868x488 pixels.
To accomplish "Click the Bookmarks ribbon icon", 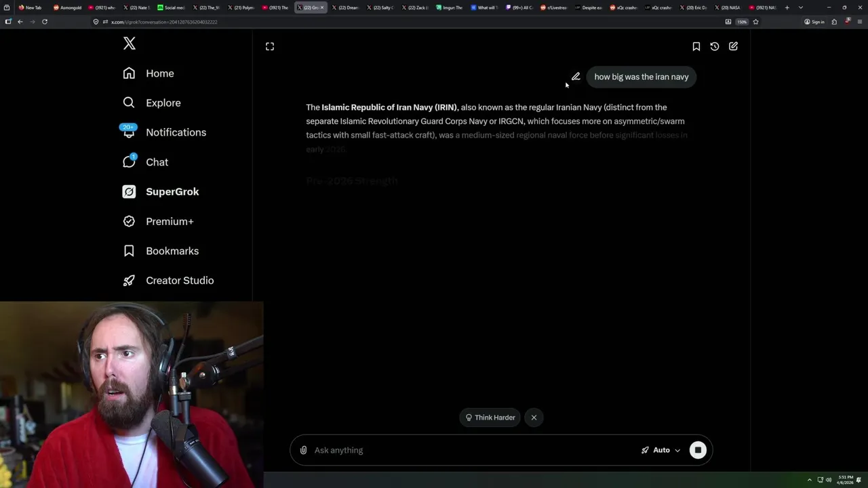I will click(129, 251).
